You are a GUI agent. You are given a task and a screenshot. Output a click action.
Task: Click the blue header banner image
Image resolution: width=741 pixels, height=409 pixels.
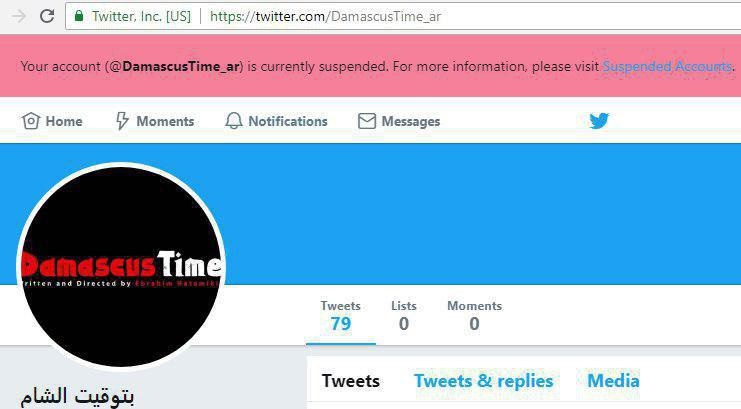(x=482, y=214)
